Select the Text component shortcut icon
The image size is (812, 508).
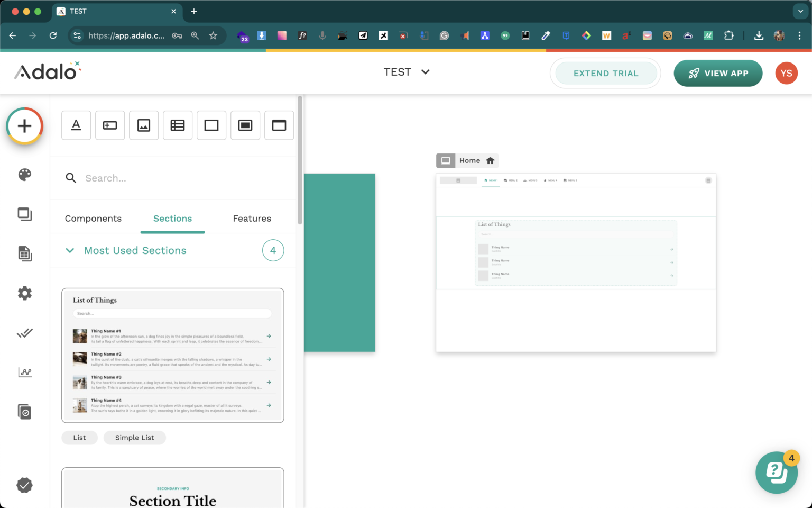coord(76,125)
